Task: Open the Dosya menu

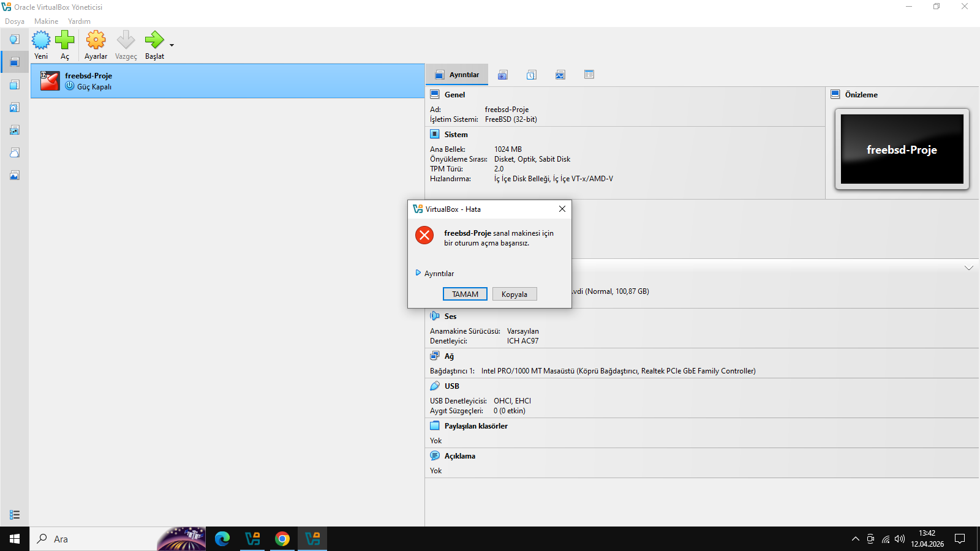Action: (15, 21)
